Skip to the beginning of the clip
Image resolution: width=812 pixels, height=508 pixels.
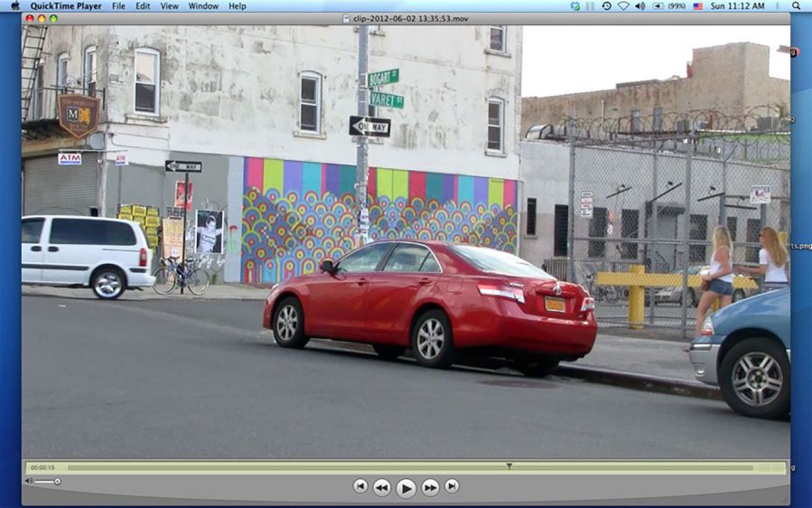point(360,486)
